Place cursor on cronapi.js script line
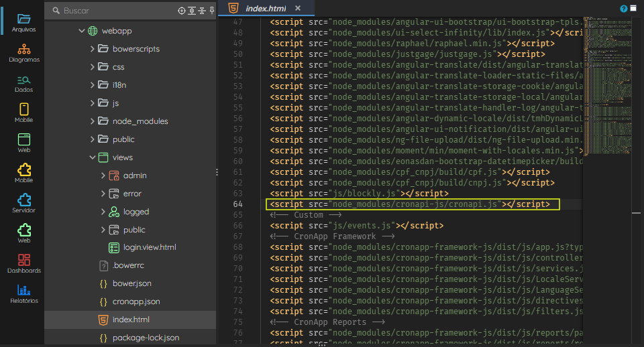The width and height of the screenshot is (644, 347). tap(410, 204)
